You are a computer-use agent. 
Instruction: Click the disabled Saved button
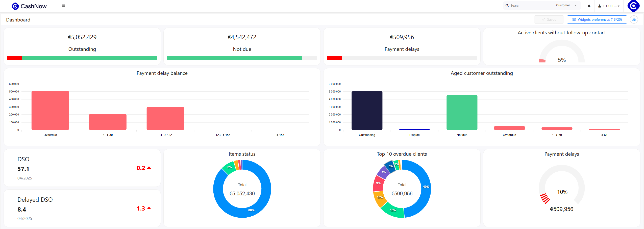tap(549, 19)
